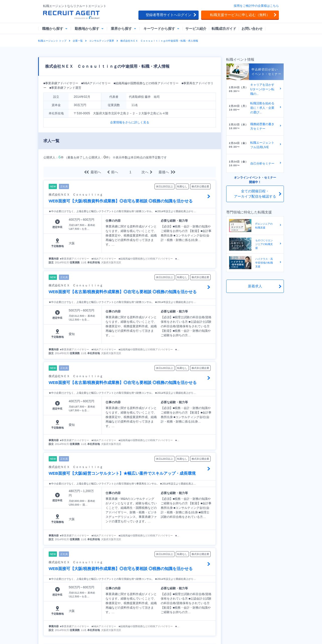Click 次へ pagination arrow

[x=147, y=172]
